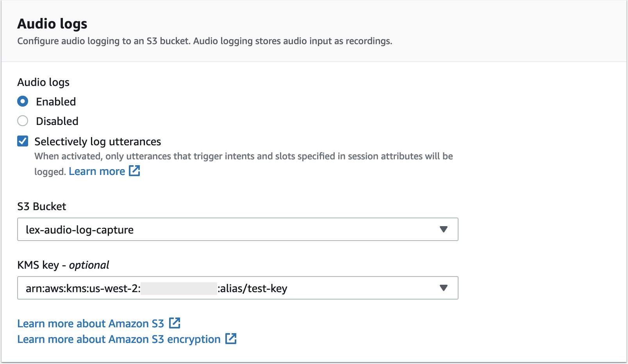Click the 'S3 Bucket' field label
The image size is (628, 364).
point(42,206)
